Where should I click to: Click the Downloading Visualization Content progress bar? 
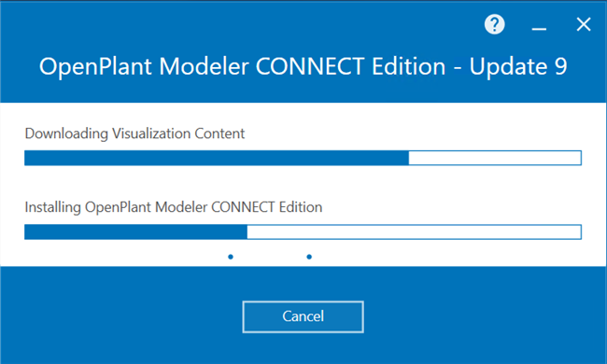pos(303,158)
